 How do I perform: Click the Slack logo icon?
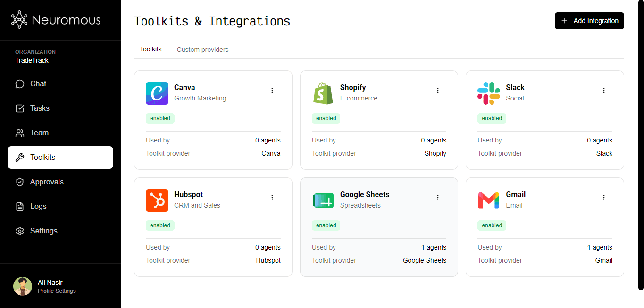tap(489, 93)
